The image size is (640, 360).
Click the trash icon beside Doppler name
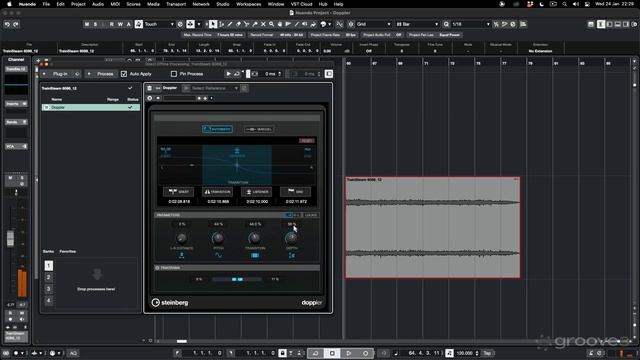tap(149, 88)
